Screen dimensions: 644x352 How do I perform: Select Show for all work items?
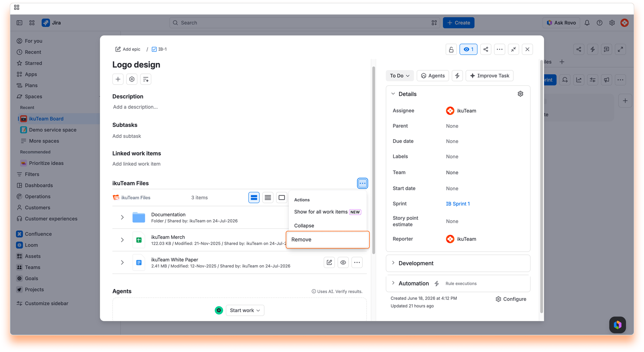[x=328, y=212]
